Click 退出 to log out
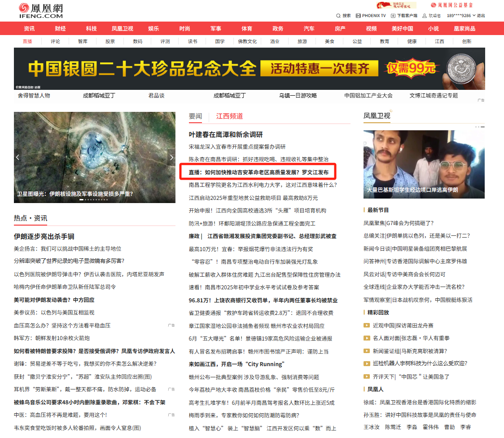 tap(481, 15)
